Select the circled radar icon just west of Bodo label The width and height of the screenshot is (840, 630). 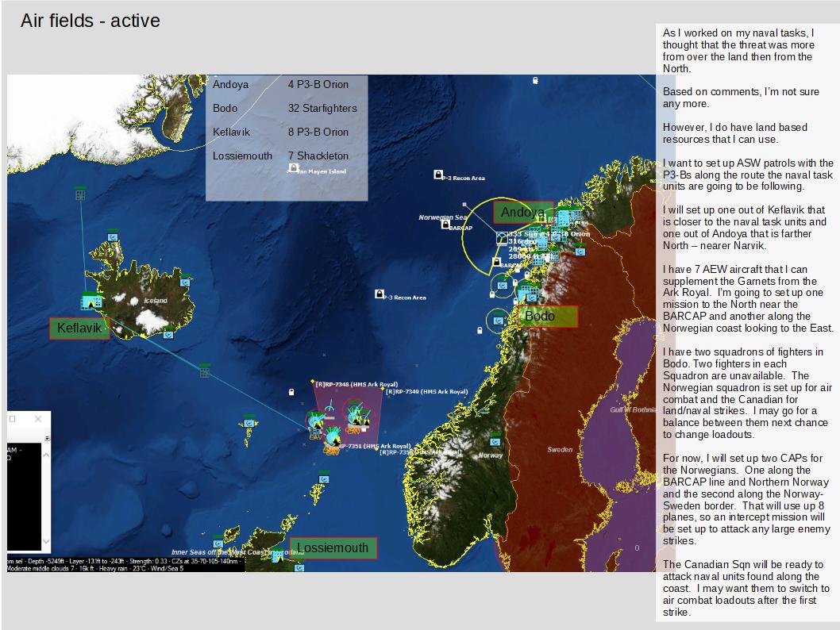point(499,320)
